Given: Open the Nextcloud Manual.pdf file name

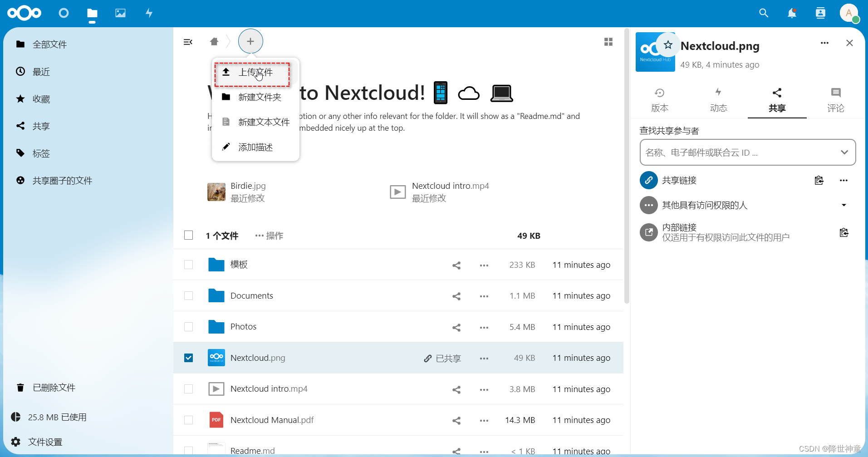Looking at the screenshot, I should tap(272, 420).
